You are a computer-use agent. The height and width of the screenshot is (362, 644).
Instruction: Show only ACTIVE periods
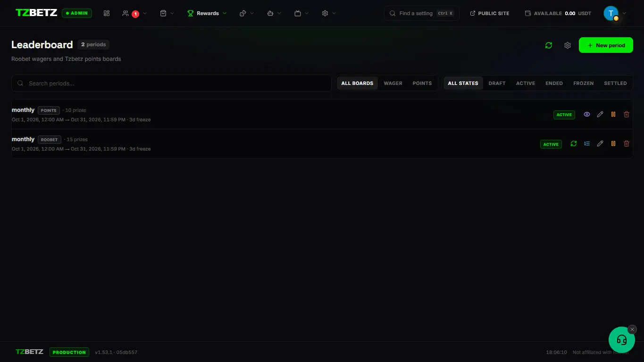526,83
